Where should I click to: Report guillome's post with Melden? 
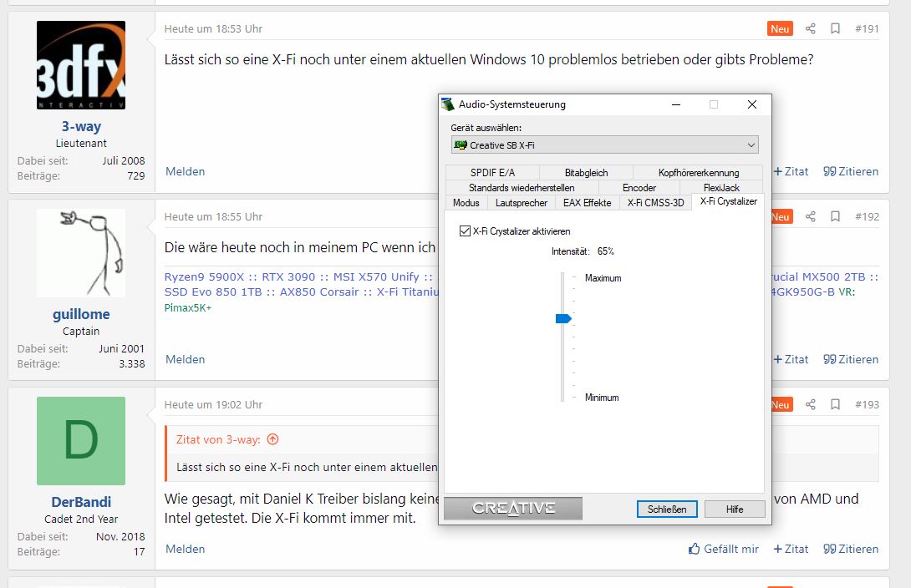(x=186, y=359)
